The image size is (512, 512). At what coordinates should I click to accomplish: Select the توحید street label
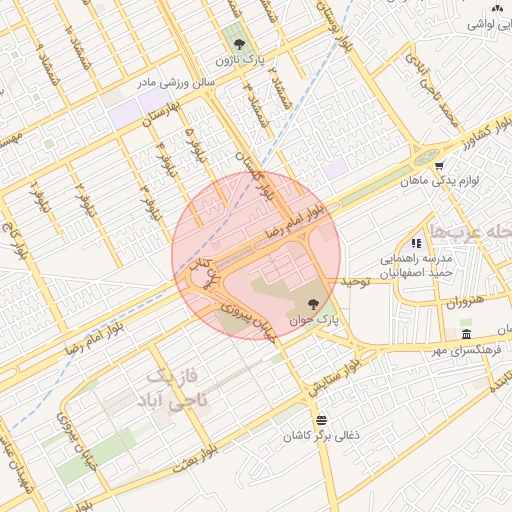point(355,282)
